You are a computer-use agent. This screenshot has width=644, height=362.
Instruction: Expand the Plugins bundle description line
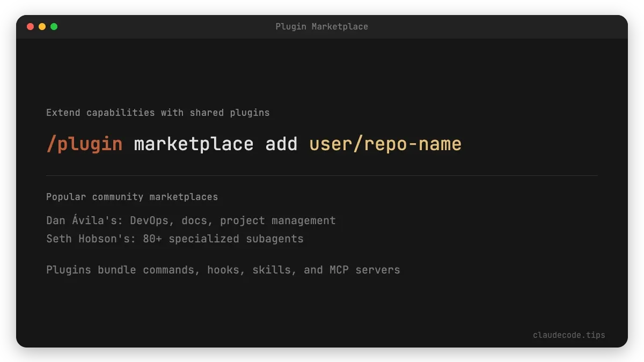point(223,270)
